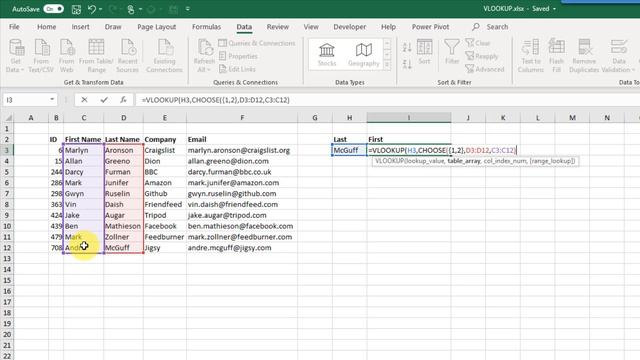This screenshot has width=640, height=360.
Task: Click the Advanced filter button
Action: 485,69
